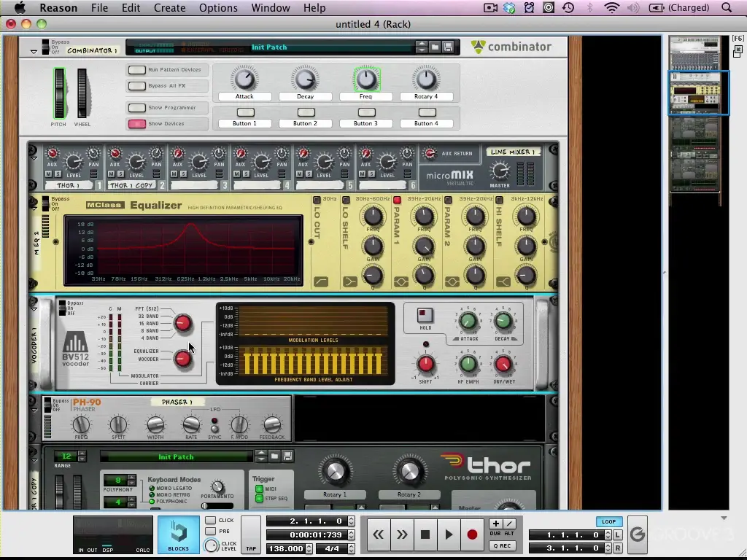
Task: Toggle the Loop button in transport
Action: [608, 521]
